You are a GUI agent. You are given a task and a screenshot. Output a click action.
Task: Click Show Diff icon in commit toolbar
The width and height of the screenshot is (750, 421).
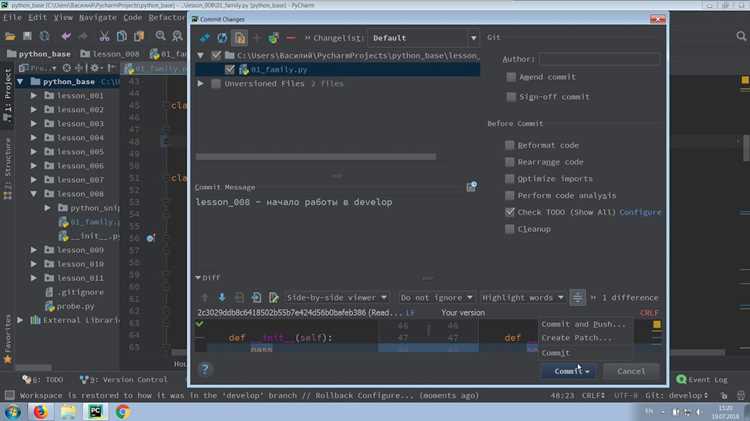click(x=205, y=38)
